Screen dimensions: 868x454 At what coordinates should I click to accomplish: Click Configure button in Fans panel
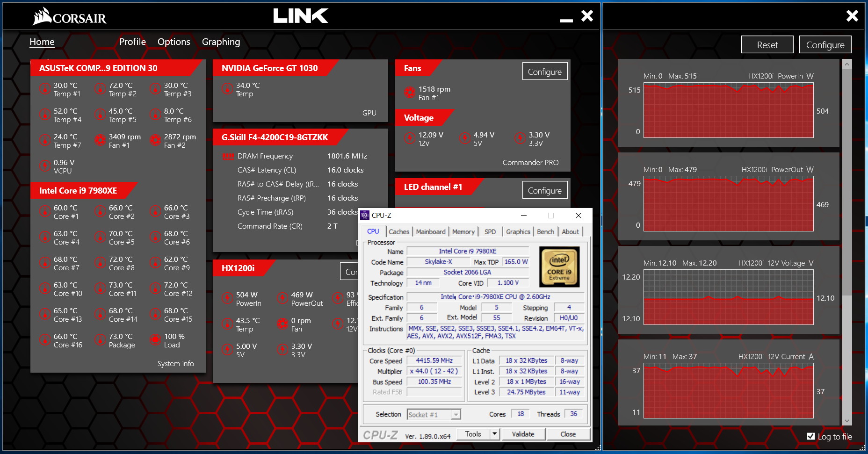click(x=544, y=72)
